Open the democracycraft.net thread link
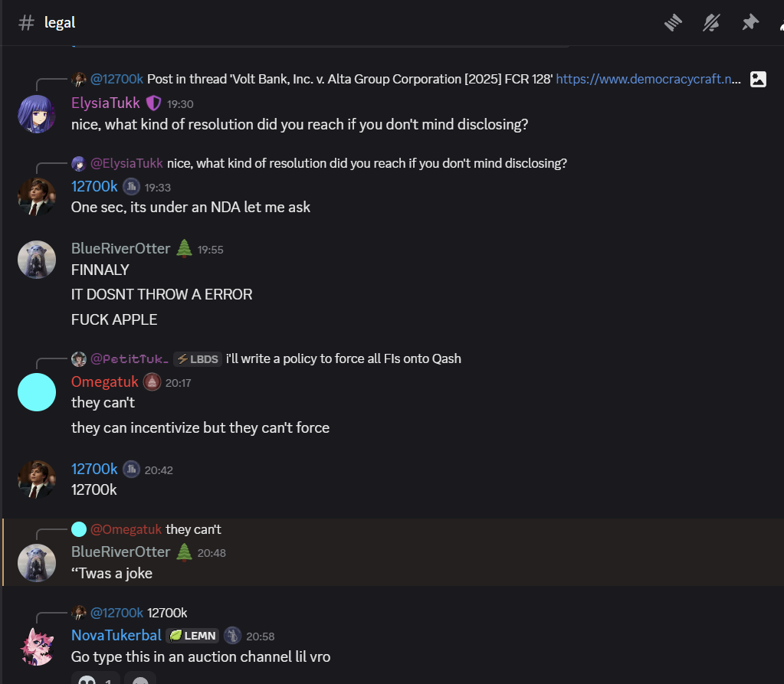The width and height of the screenshot is (784, 684). tap(648, 78)
